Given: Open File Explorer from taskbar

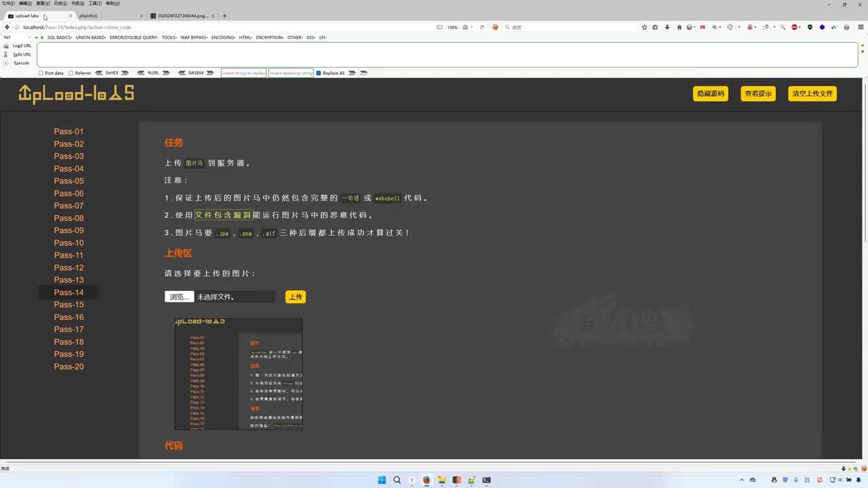Looking at the screenshot, I should coord(441,480).
